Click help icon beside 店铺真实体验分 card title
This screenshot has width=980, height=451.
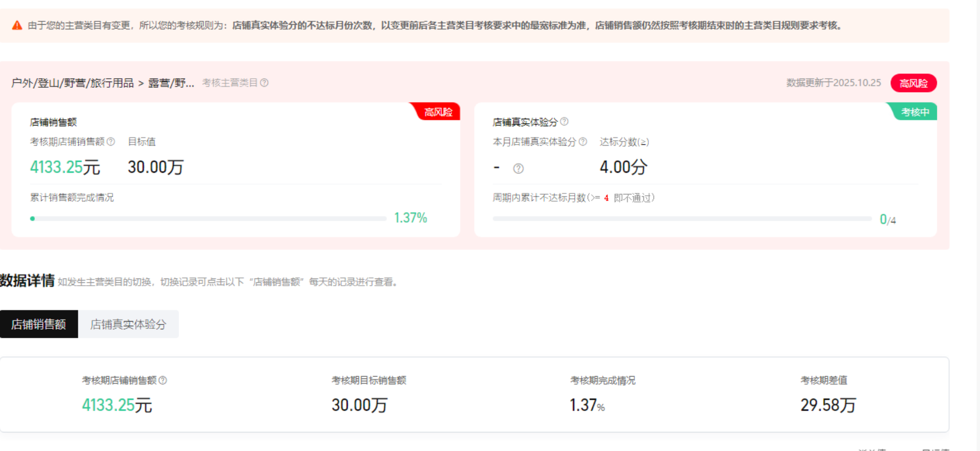[x=565, y=121]
